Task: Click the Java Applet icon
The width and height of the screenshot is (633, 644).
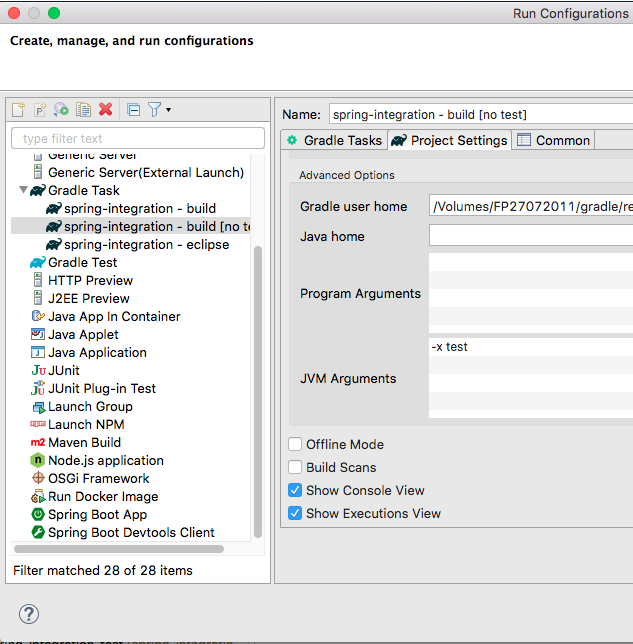Action: (38, 334)
